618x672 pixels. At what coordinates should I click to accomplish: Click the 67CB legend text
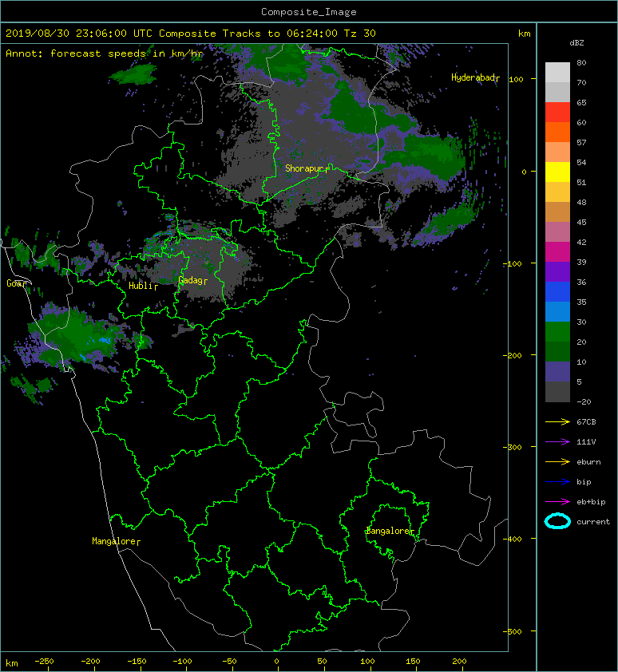(586, 422)
